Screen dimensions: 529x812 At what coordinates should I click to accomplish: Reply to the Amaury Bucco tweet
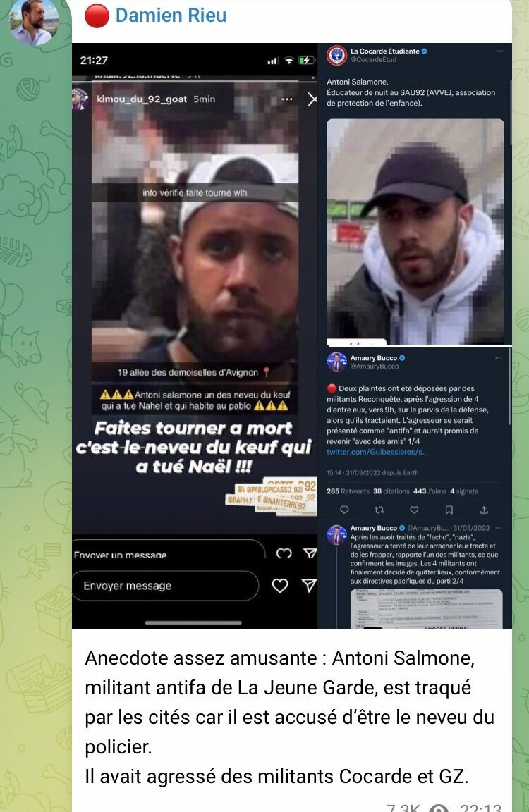[344, 510]
